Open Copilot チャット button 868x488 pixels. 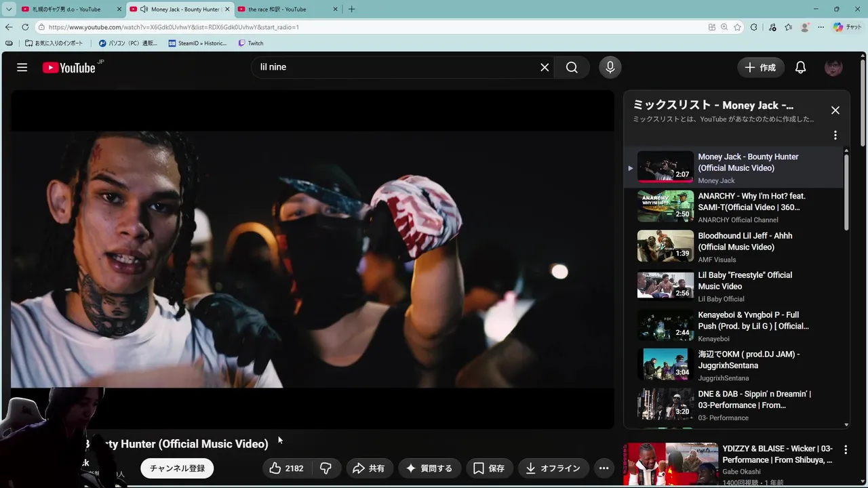[847, 27]
